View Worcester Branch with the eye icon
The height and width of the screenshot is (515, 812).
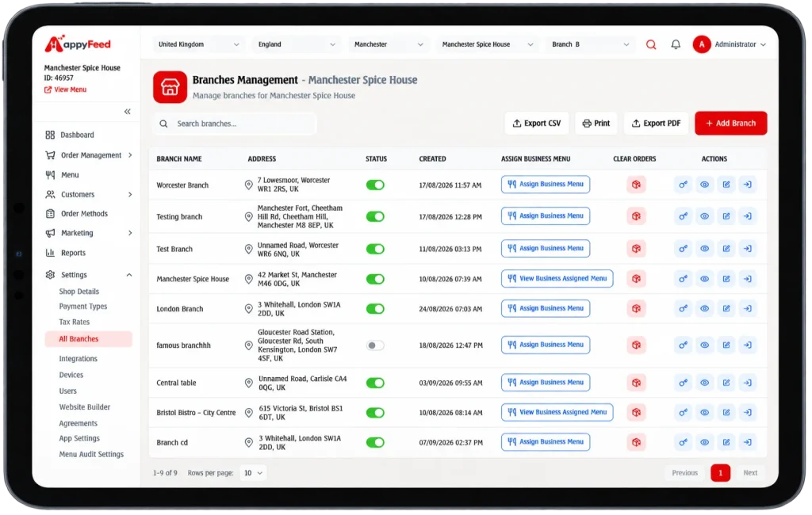tap(705, 185)
